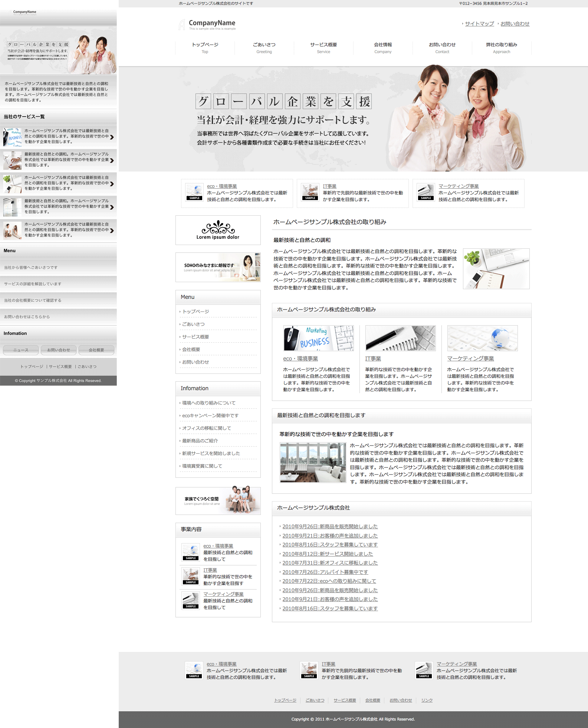Image resolution: width=588 pixels, height=728 pixels.
Task: Select お問い合わせ Contact navigation item
Action: tap(442, 48)
